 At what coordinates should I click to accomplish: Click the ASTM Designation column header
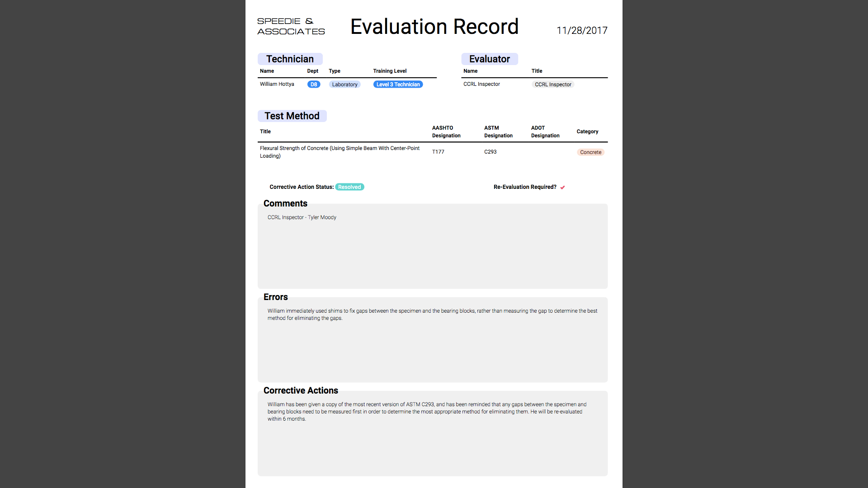(x=498, y=131)
